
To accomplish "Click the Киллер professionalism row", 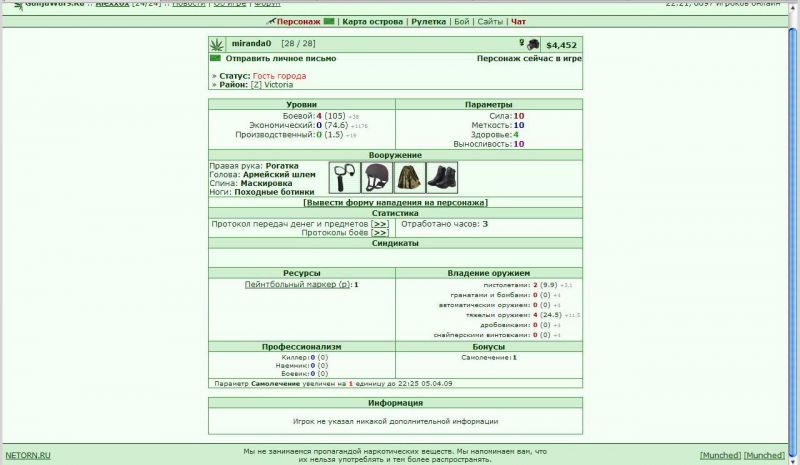I will (305, 358).
